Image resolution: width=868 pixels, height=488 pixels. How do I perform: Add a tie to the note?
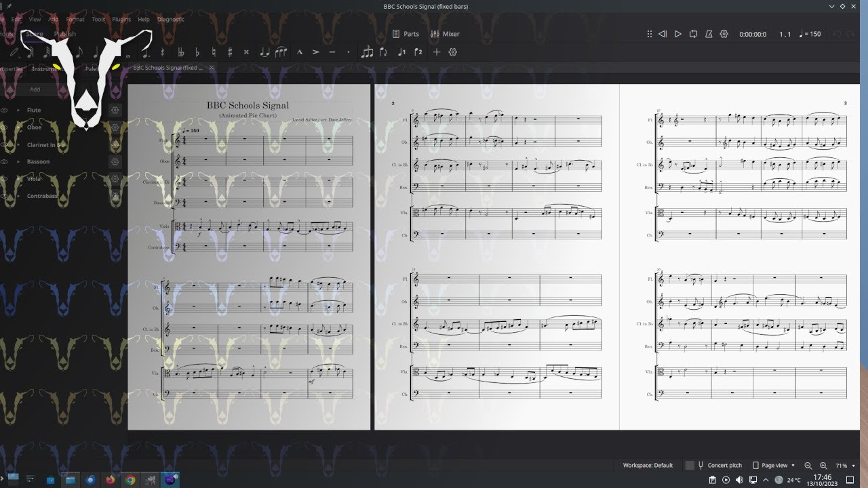click(x=264, y=52)
